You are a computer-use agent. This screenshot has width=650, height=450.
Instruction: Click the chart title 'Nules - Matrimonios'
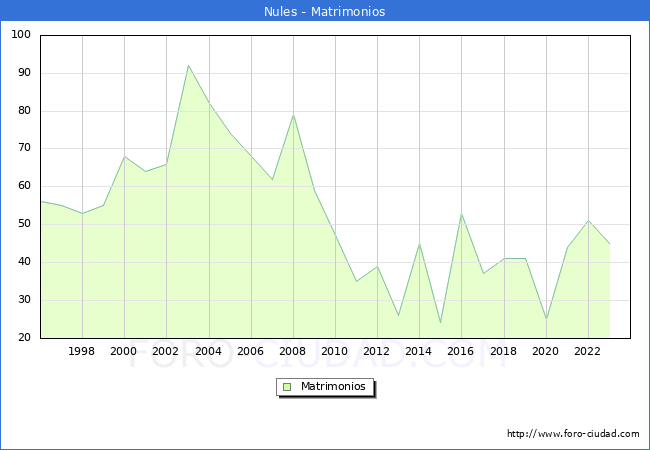(x=325, y=11)
